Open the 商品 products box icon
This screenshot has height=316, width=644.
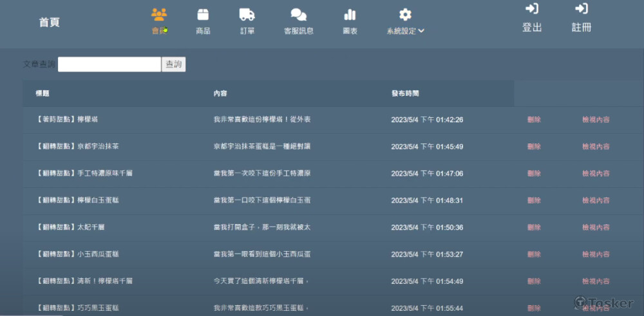pos(203,14)
